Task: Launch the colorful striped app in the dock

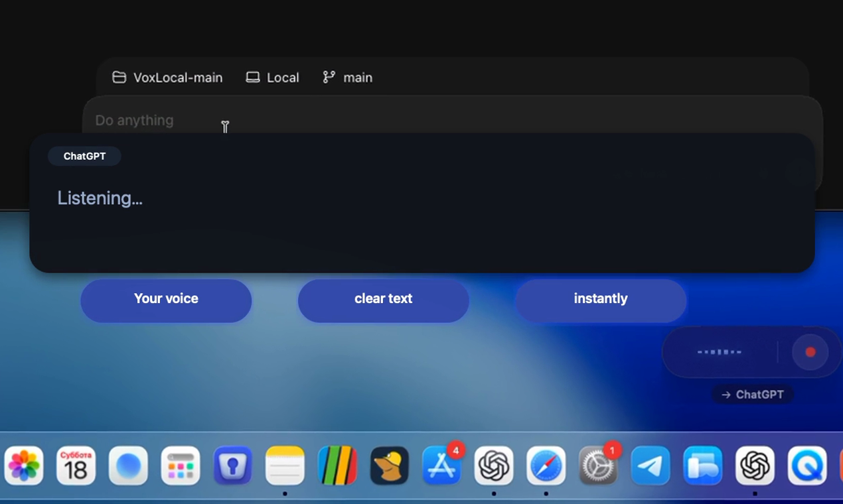Action: pyautogui.click(x=337, y=466)
